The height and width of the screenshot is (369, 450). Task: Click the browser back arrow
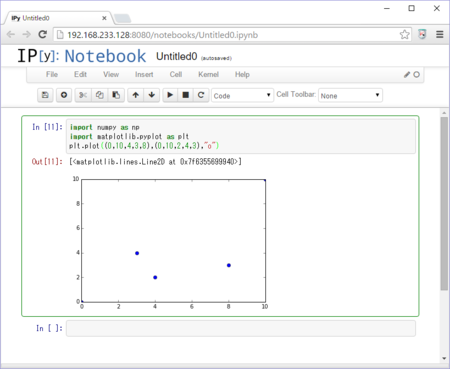point(11,34)
